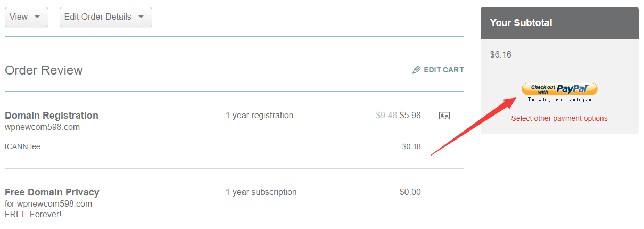Click the $6.16 subtotal amount
The width and height of the screenshot is (644, 229).
(x=501, y=54)
